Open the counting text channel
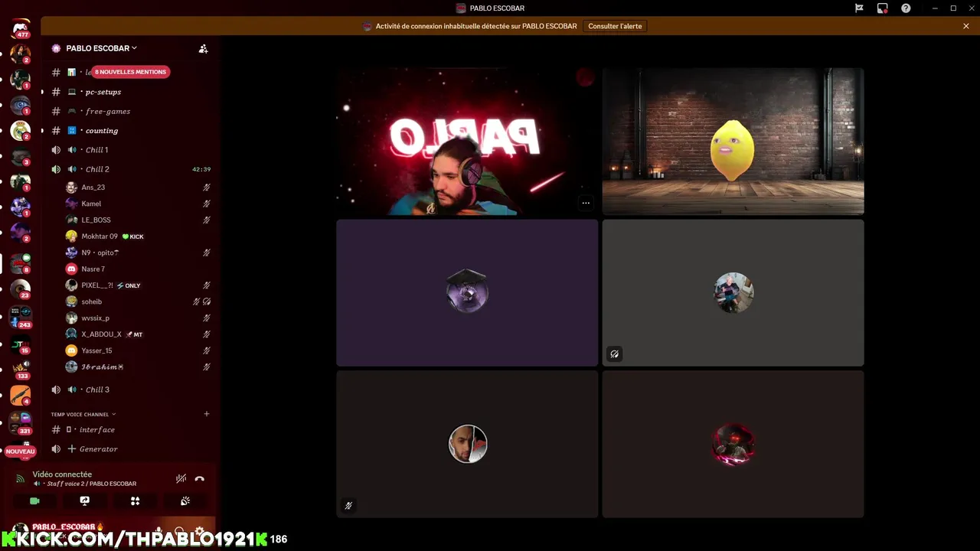The height and width of the screenshot is (551, 980). (129, 131)
